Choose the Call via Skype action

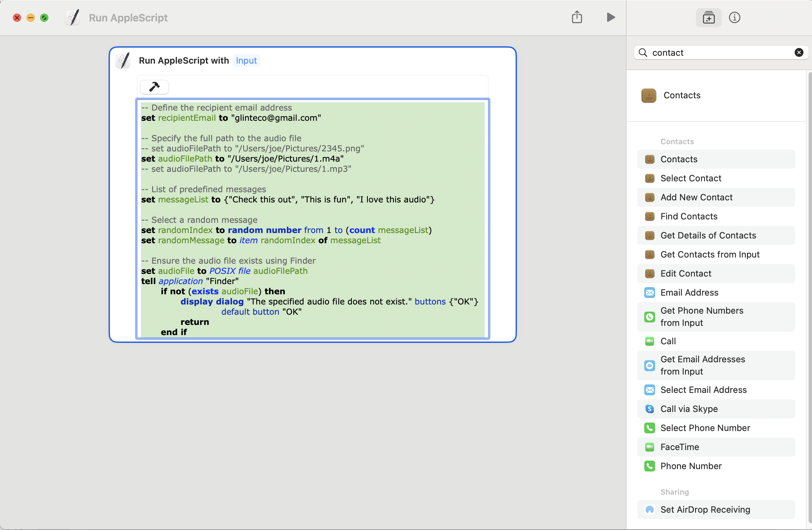tap(716, 409)
